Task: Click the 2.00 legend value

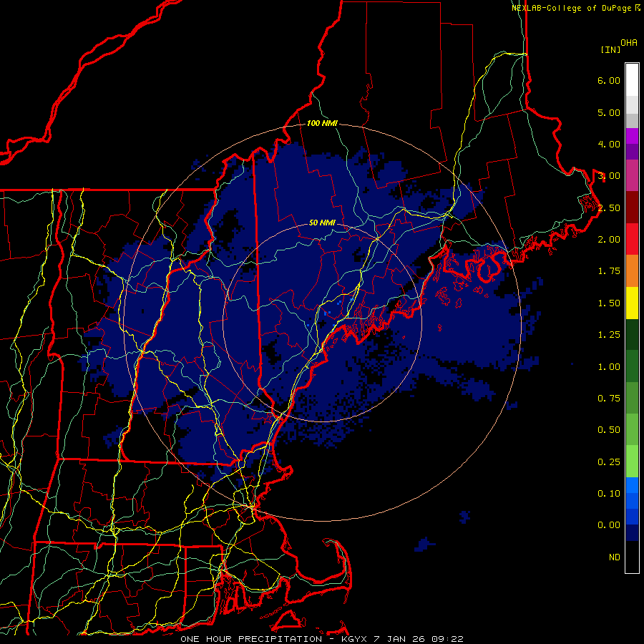Action: click(609, 240)
